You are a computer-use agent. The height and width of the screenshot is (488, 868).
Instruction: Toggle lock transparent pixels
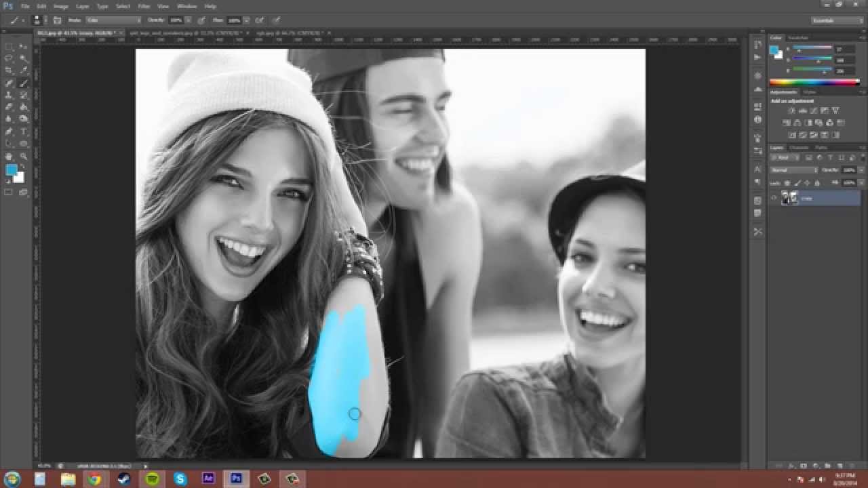point(787,183)
